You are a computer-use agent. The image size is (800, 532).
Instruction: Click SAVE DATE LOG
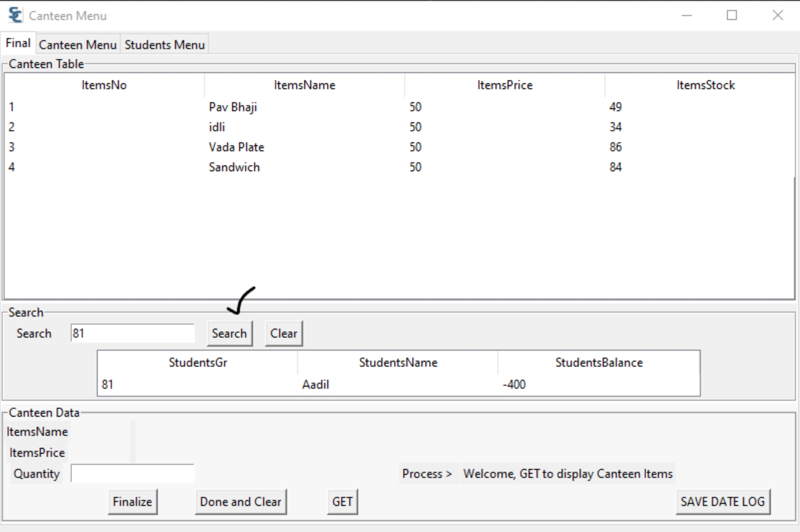[723, 502]
